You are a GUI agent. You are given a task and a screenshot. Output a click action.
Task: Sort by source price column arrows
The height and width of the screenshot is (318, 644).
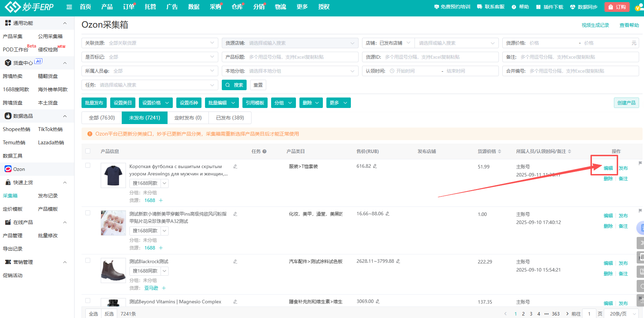(500, 151)
